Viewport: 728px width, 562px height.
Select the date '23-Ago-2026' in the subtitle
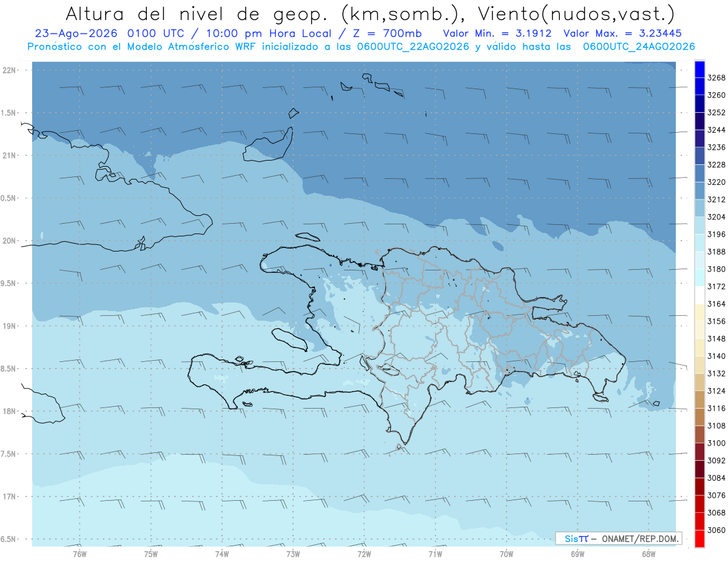(75, 33)
